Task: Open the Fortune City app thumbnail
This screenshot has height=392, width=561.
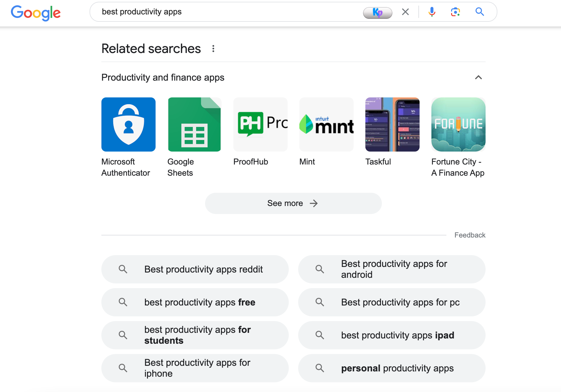Action: (x=458, y=124)
